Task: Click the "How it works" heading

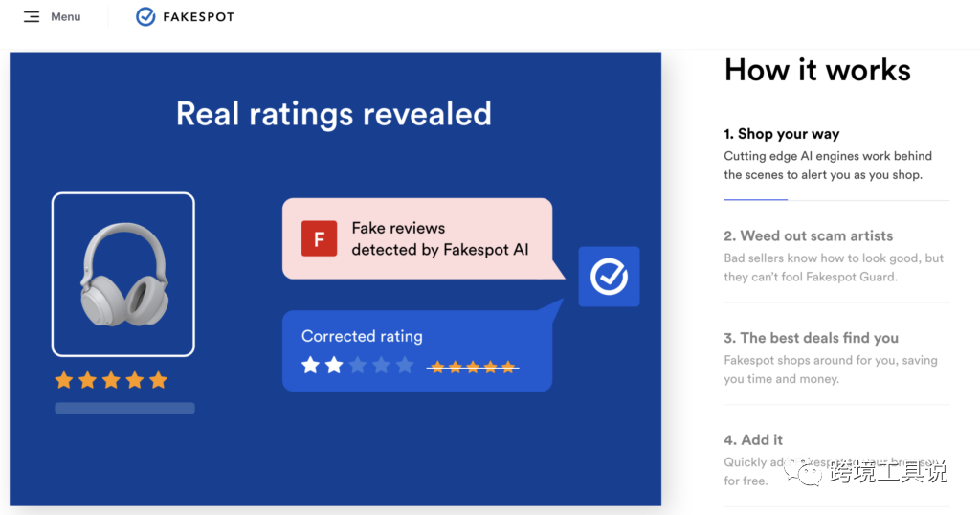Action: [817, 70]
